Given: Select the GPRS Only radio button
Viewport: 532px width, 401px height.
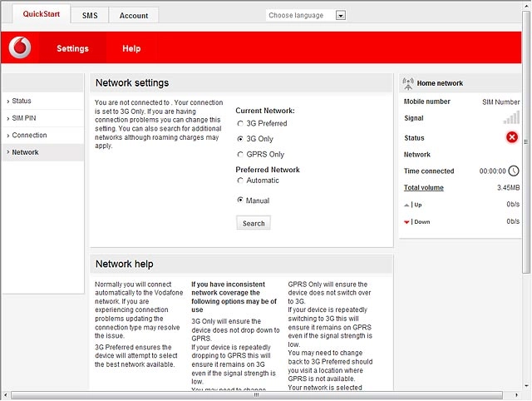Looking at the screenshot, I should tap(240, 155).
